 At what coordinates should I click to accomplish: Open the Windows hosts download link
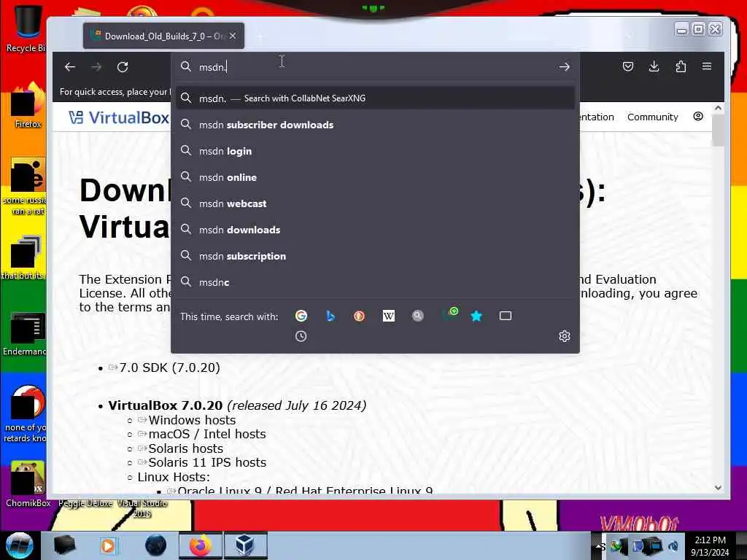(x=192, y=420)
